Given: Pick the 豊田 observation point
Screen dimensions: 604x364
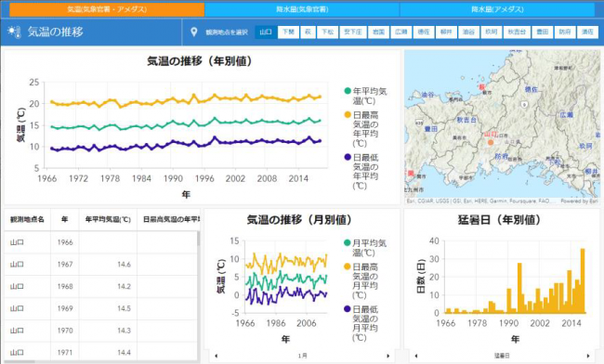Looking at the screenshot, I should [x=543, y=32].
